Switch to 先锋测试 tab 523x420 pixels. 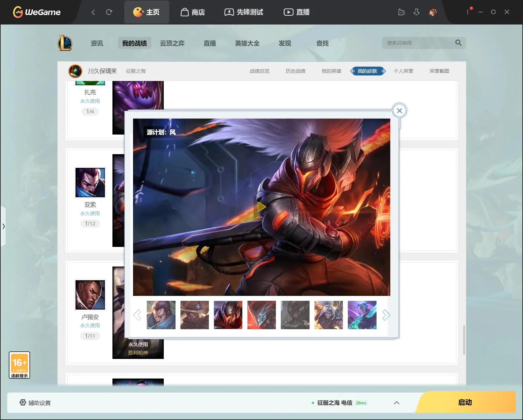244,12
